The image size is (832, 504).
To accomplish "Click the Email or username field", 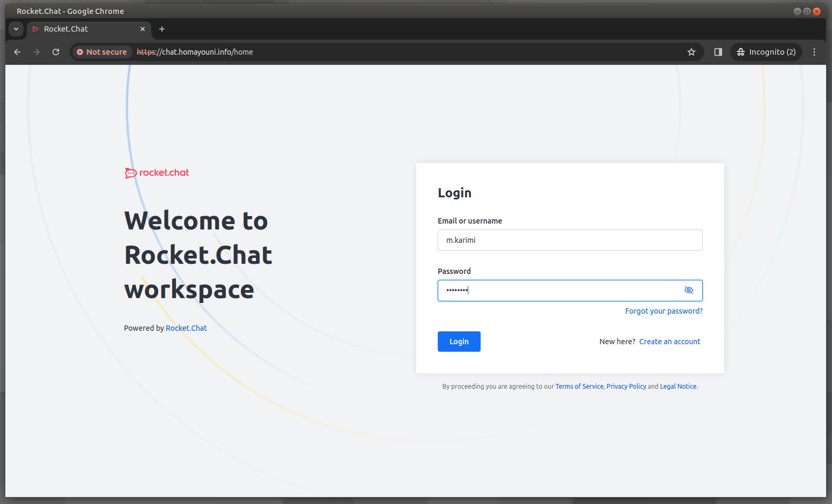I will click(x=570, y=240).
